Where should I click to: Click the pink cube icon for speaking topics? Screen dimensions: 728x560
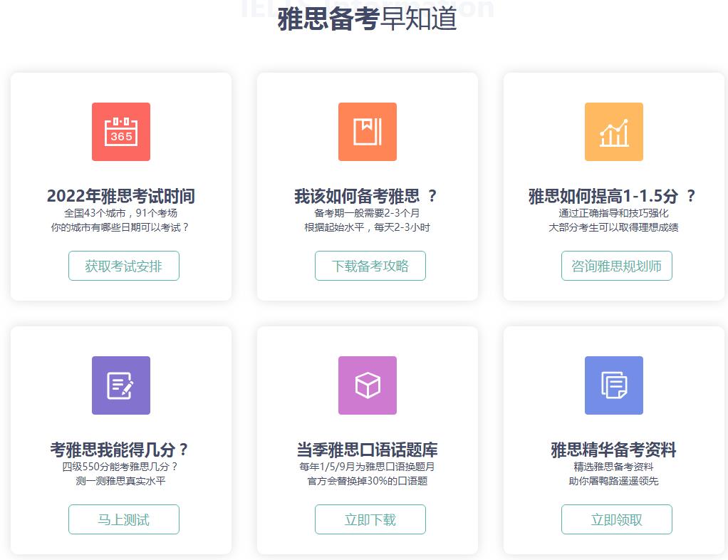click(x=368, y=385)
